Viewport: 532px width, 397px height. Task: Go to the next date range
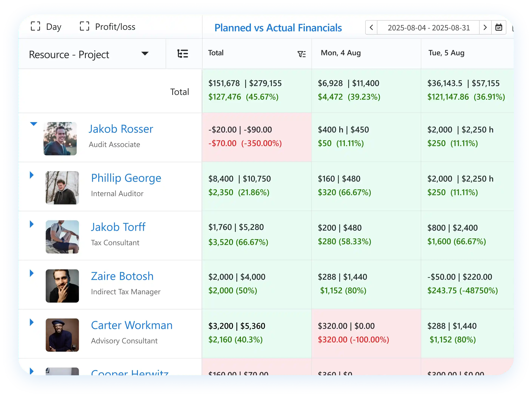tap(485, 27)
